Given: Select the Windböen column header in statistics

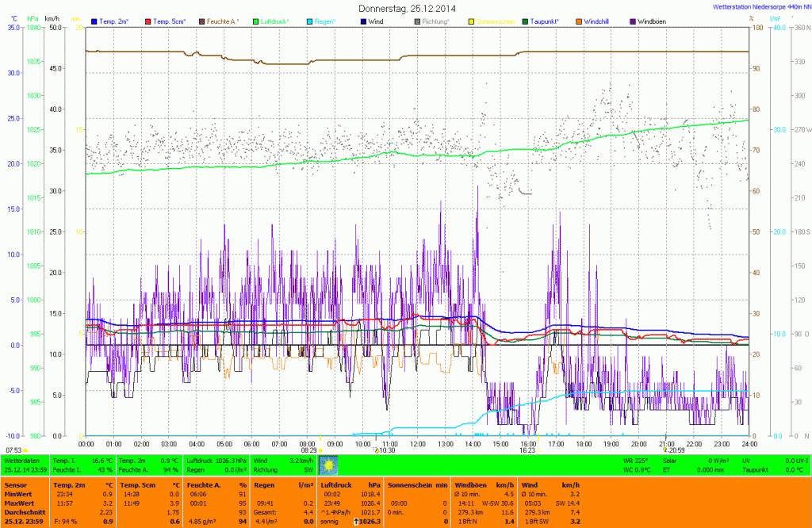Looking at the screenshot, I should coord(471,484).
